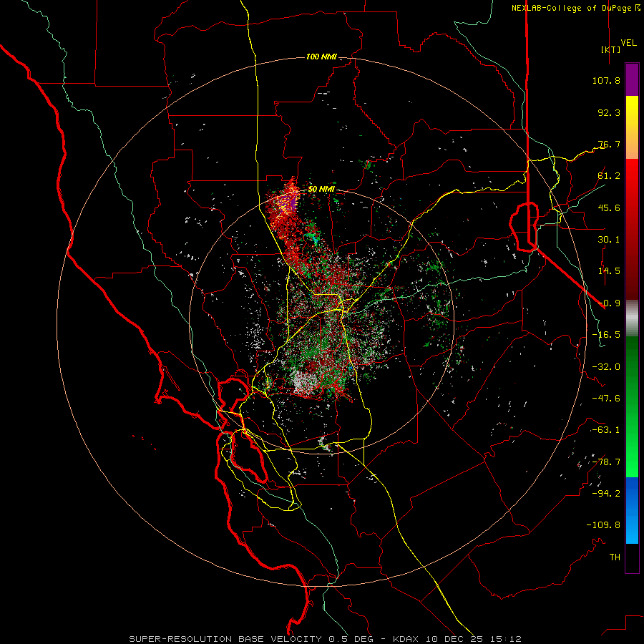Click the 100 NMI range ring label
Image resolution: width=644 pixels, height=644 pixels.
tap(321, 57)
